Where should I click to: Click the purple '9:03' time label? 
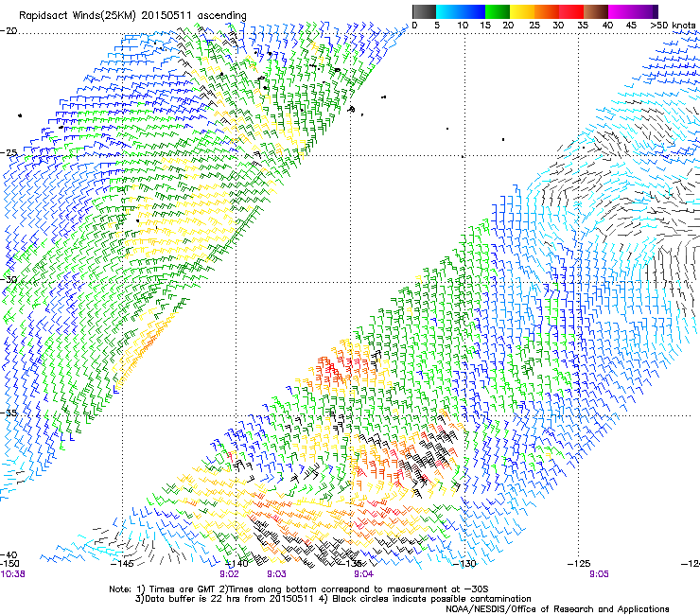[x=277, y=574]
